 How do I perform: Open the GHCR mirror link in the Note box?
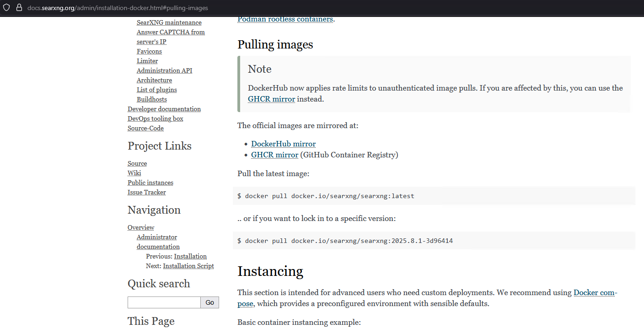271,99
